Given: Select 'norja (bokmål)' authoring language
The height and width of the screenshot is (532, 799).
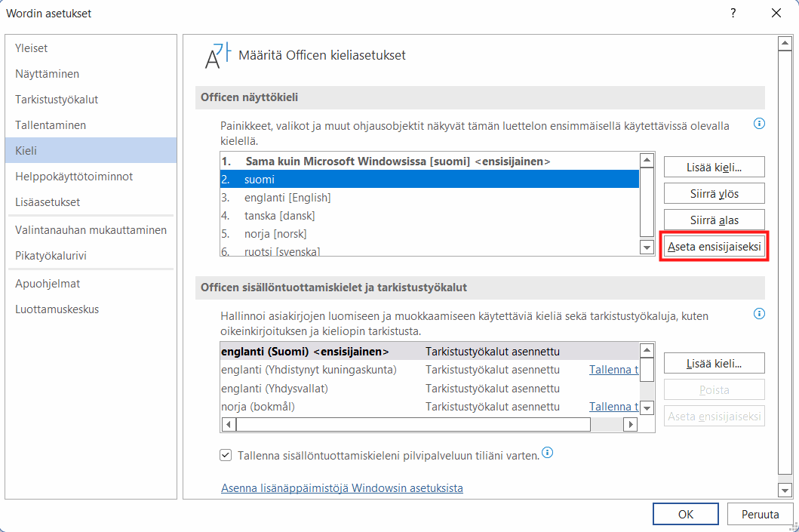Looking at the screenshot, I should click(429, 407).
